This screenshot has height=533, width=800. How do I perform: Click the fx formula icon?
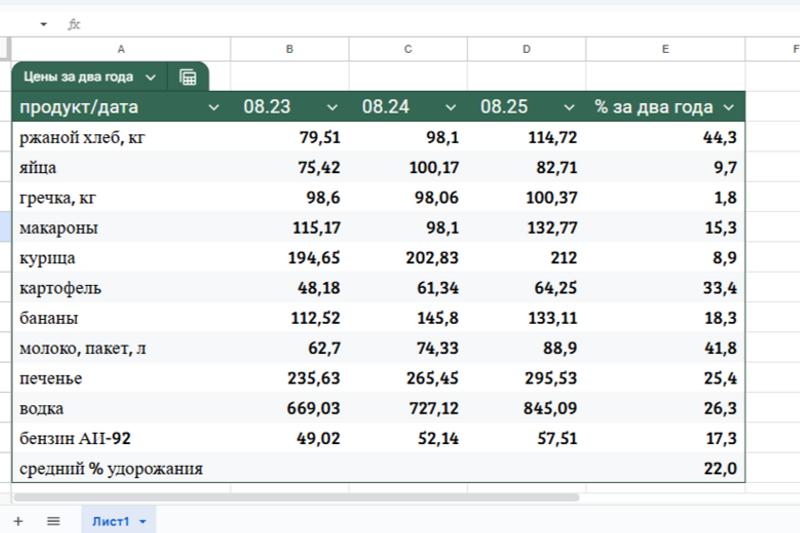pyautogui.click(x=74, y=24)
